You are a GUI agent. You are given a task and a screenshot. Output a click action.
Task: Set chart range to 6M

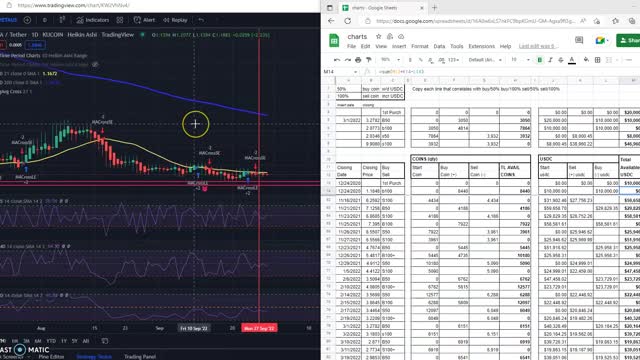click(38, 341)
